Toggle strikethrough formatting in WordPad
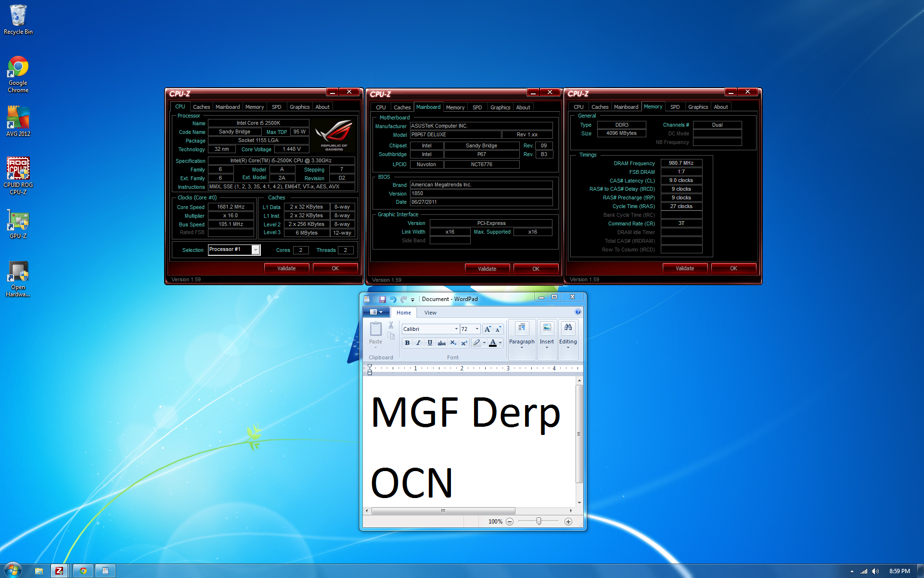Screen dimensions: 924x578 (441, 343)
